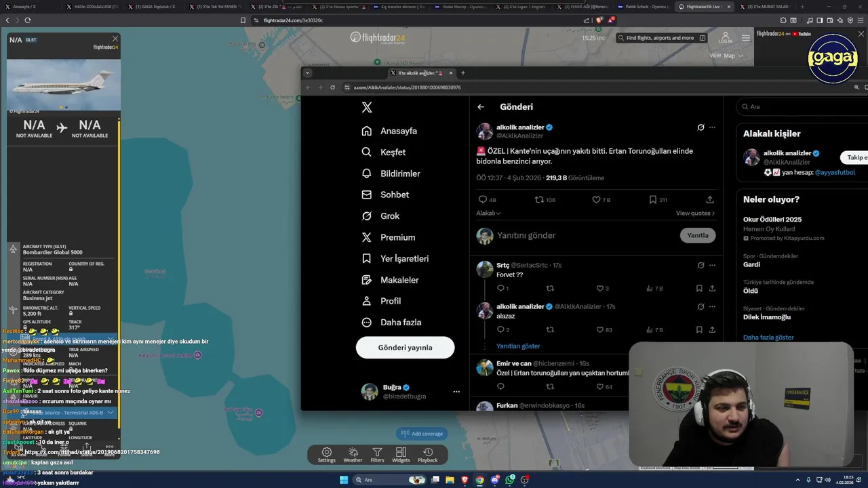Open the Weather layer options
The image size is (868, 488).
pos(353,455)
